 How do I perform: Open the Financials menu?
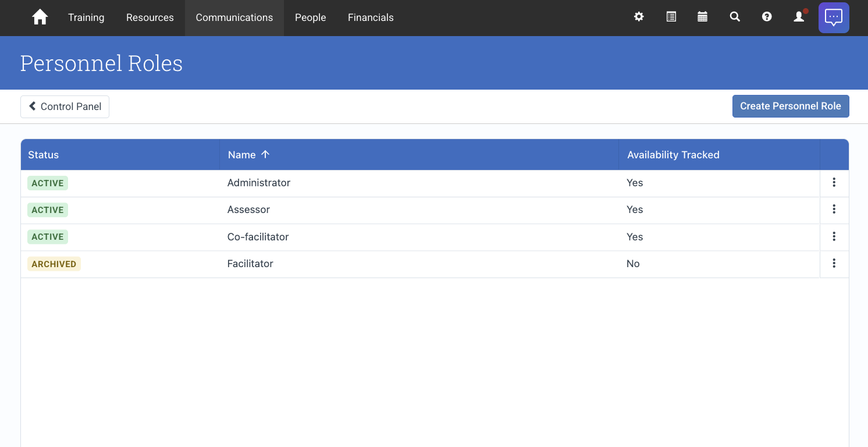(371, 17)
